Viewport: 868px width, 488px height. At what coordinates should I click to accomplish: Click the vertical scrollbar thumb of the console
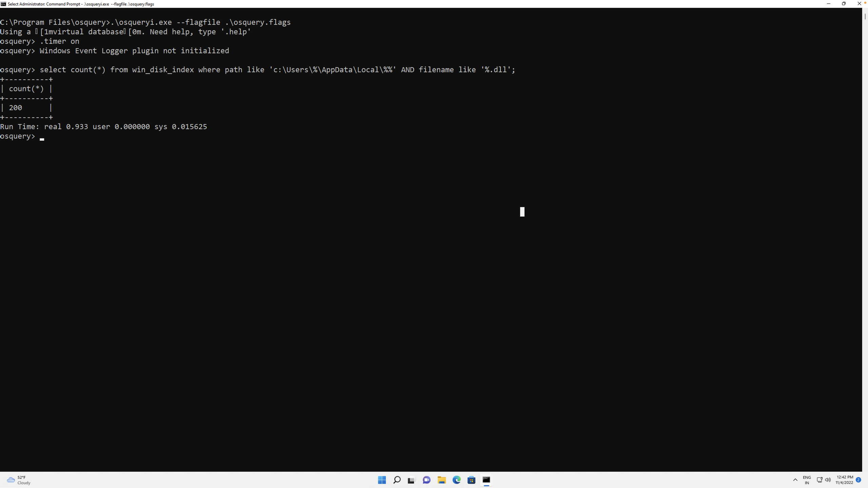pos(865,16)
